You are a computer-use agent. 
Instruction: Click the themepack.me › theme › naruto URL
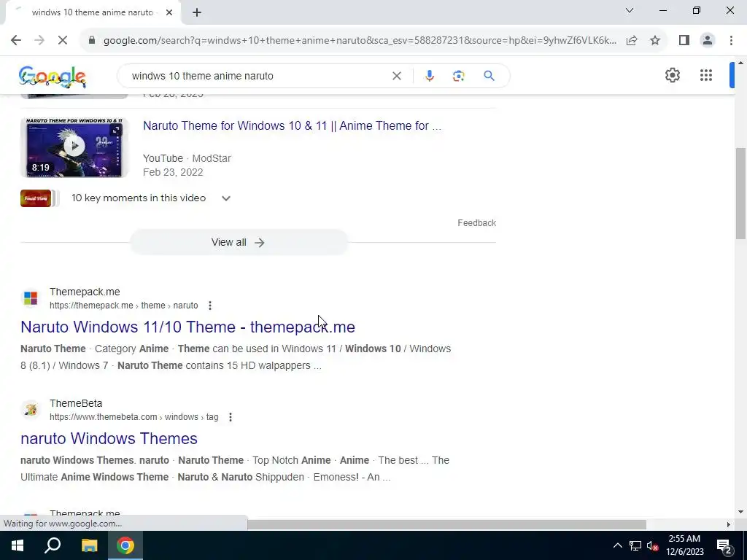[x=124, y=306]
